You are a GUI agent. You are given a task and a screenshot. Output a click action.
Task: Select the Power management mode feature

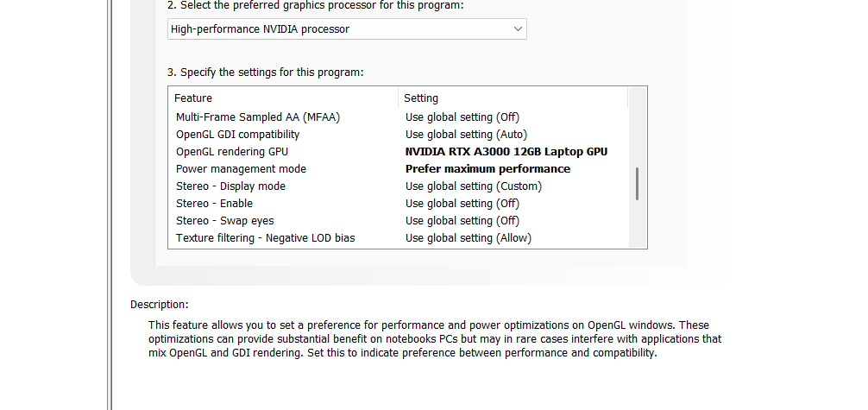click(x=241, y=169)
